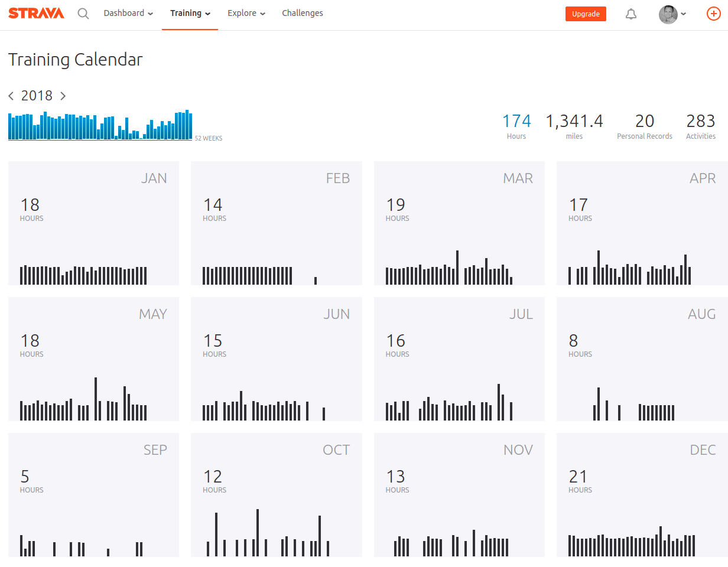Click the 5 hours value in SEP
Screen dimensions: 728x567
25,477
